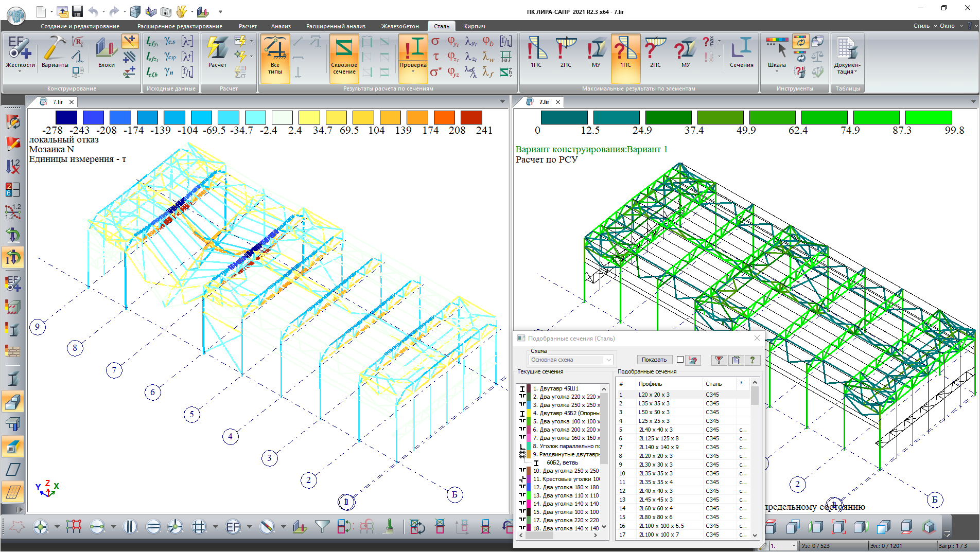
Task: Click the filter funnel icon in dialog
Action: coord(719,360)
